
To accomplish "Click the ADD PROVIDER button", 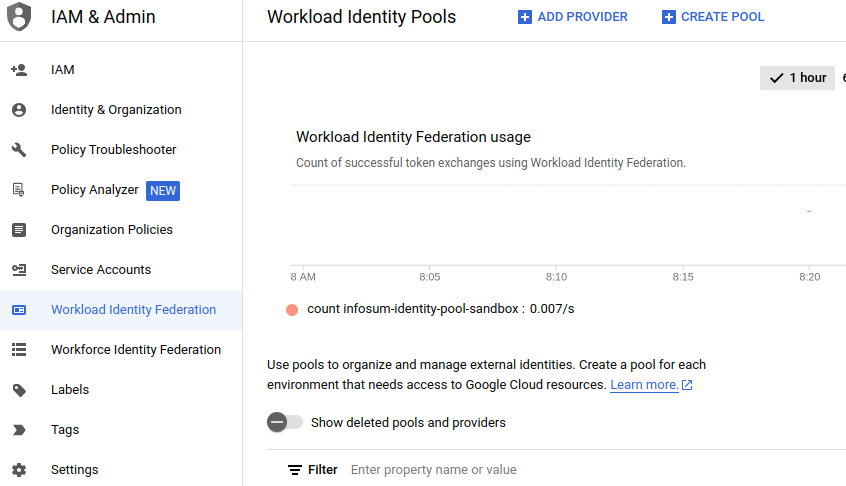I will click(572, 17).
